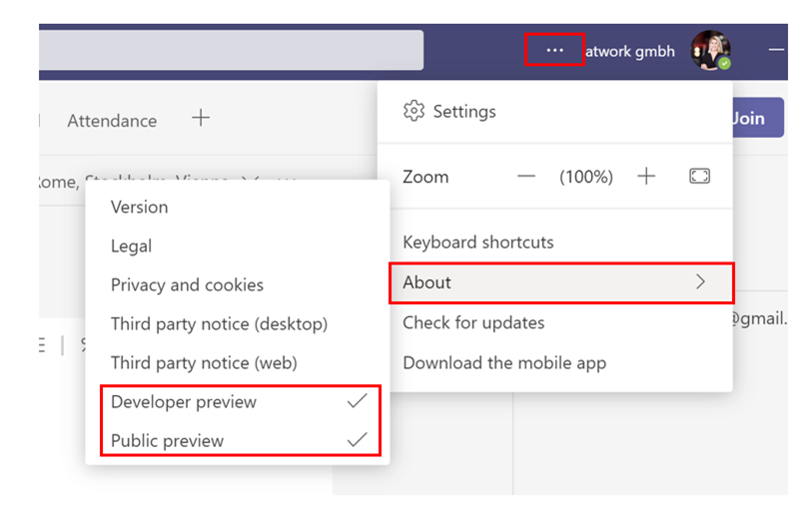This screenshot has width=812, height=510.
Task: Click the green availability status badge
Action: (x=724, y=64)
